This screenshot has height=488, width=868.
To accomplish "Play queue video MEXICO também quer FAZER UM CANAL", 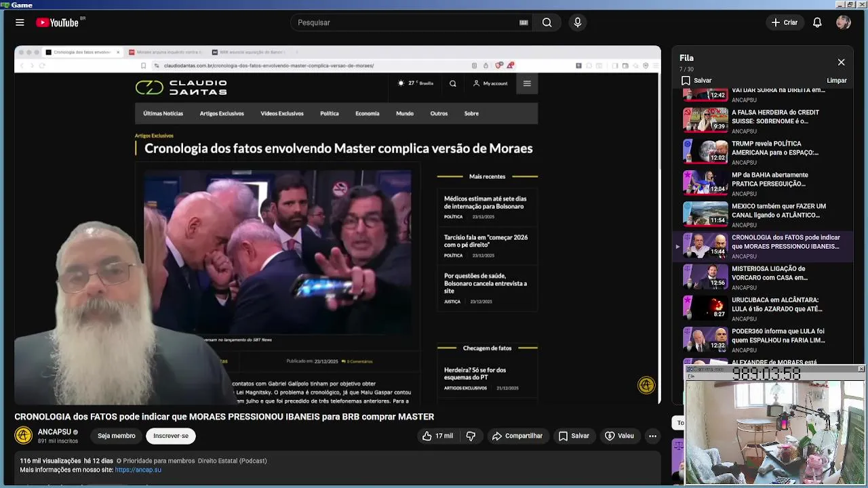I will coord(763,214).
